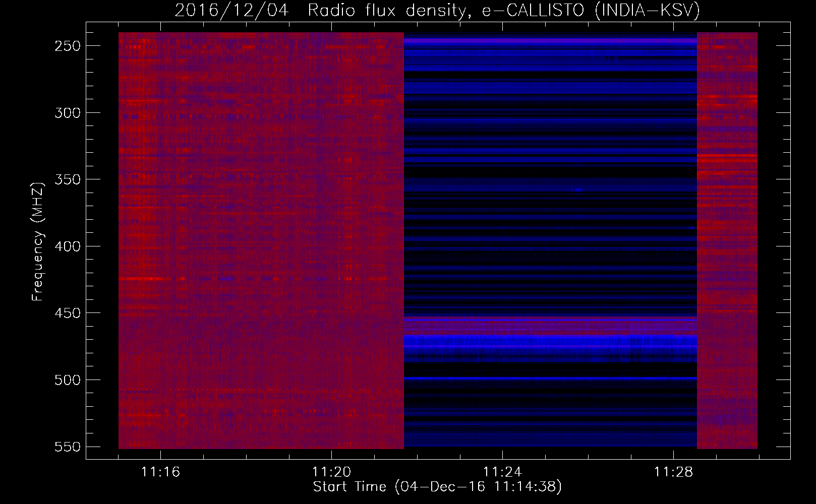The width and height of the screenshot is (816, 504).
Task: Click the 350 frequency tick label
Action: 68,179
